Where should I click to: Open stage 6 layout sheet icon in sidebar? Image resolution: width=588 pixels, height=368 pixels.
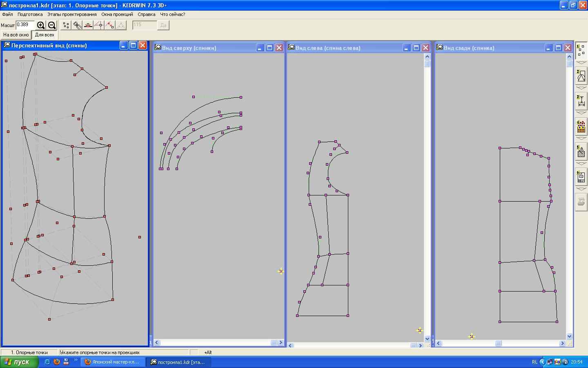581,177
